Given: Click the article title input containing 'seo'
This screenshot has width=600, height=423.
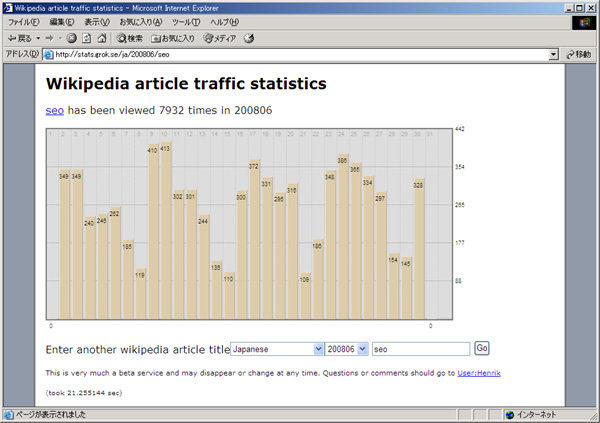Looking at the screenshot, I should pos(419,349).
